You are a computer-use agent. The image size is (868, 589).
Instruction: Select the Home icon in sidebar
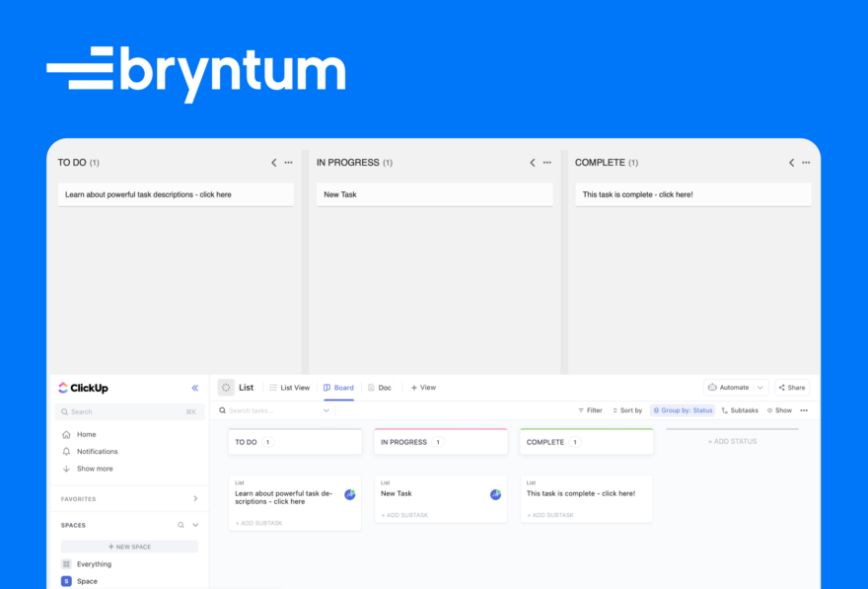coord(66,434)
